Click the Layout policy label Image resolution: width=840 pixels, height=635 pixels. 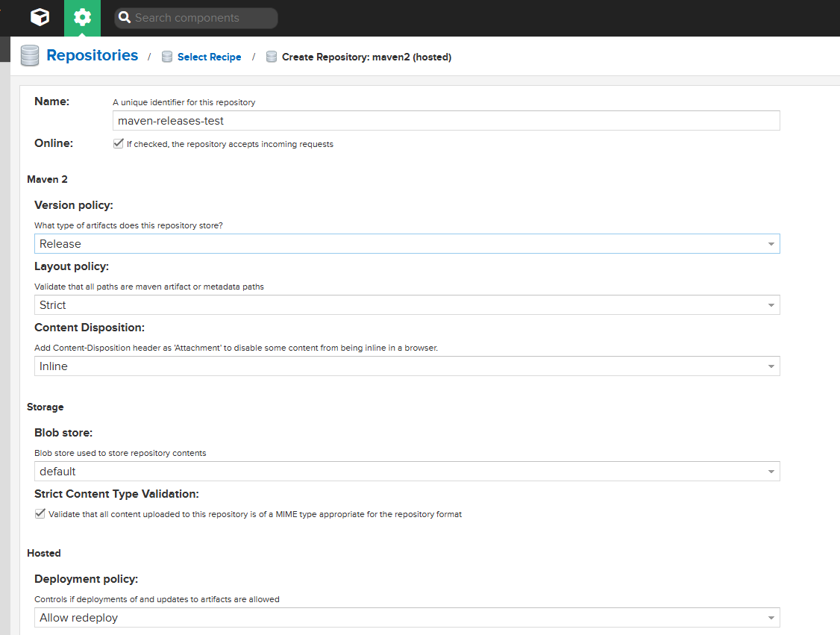tap(72, 266)
